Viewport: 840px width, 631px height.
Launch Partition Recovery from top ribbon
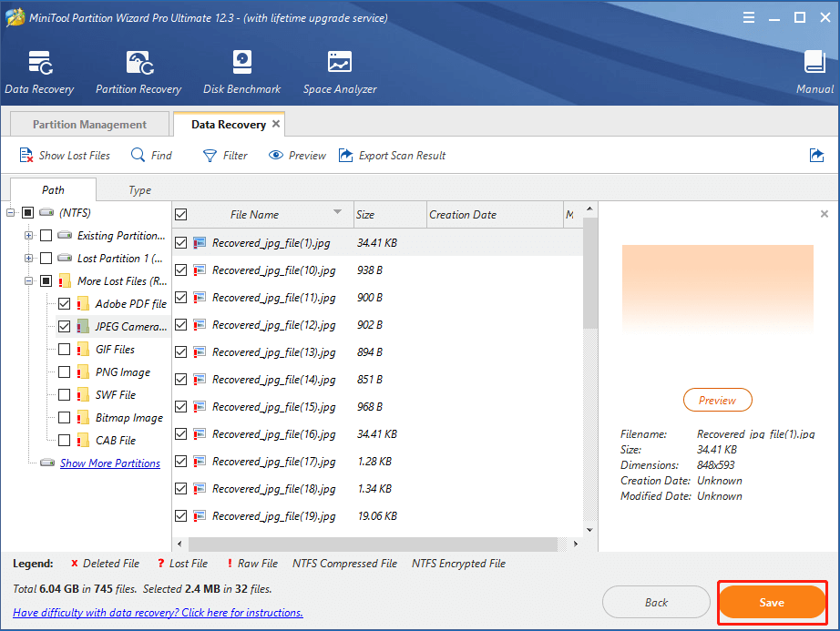click(x=138, y=63)
